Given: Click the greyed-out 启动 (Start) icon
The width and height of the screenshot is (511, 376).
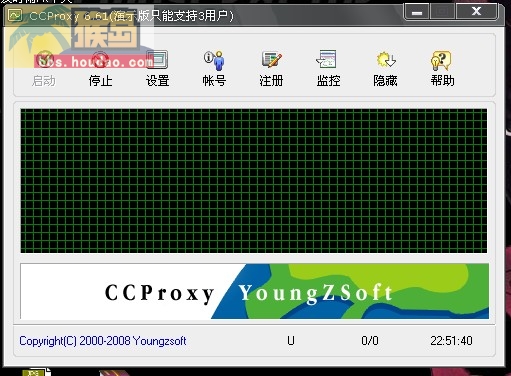Looking at the screenshot, I should tap(44, 60).
